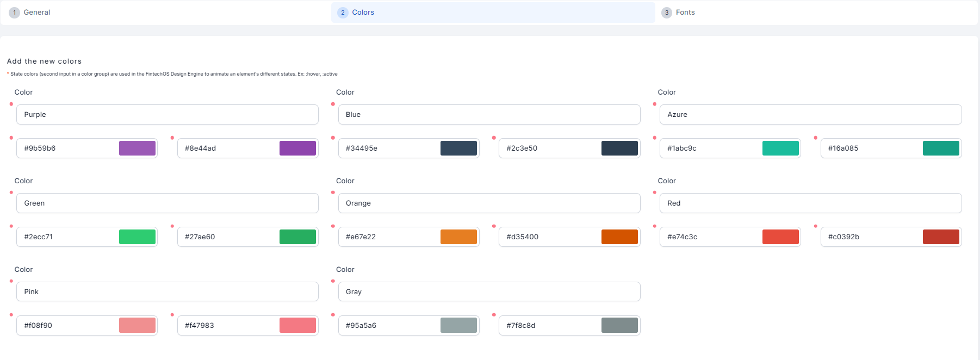980x360 pixels.
Task: Click the gray #7f8c8d swatch
Action: coord(619,326)
